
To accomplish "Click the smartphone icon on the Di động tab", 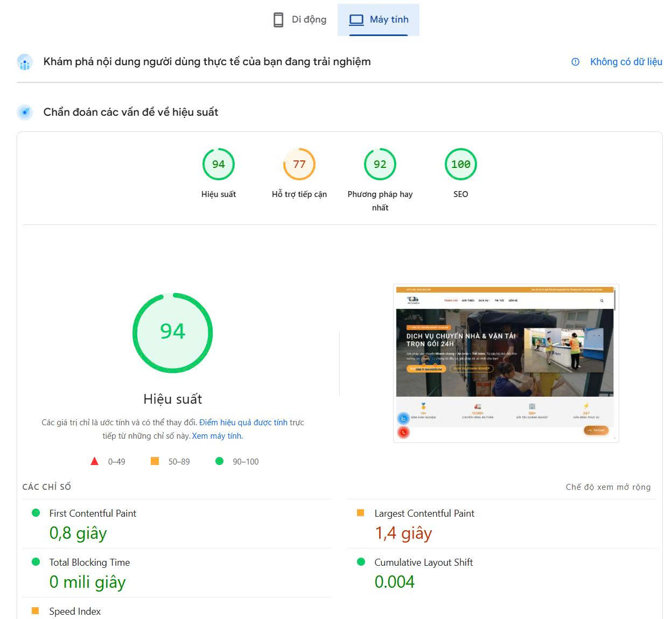I will point(278,19).
